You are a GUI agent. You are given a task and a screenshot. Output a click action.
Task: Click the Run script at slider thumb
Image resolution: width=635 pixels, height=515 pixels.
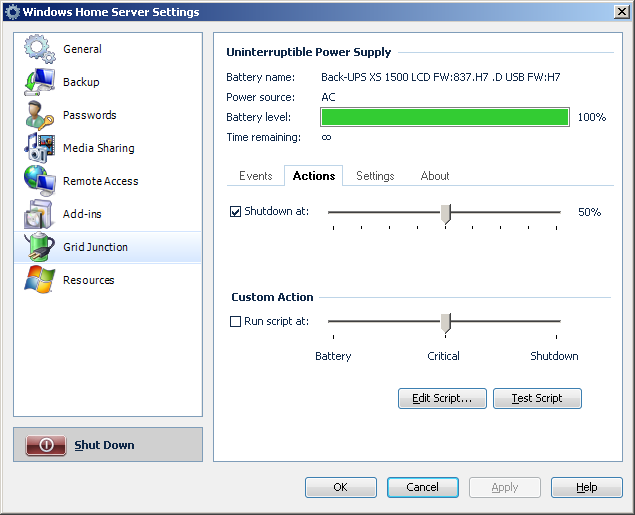click(x=445, y=323)
